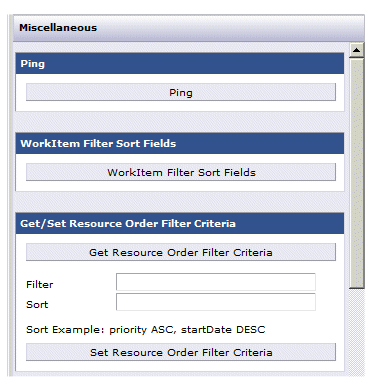Screen dimensions: 372x385
Task: Click the Ping button
Action: pyautogui.click(x=181, y=92)
